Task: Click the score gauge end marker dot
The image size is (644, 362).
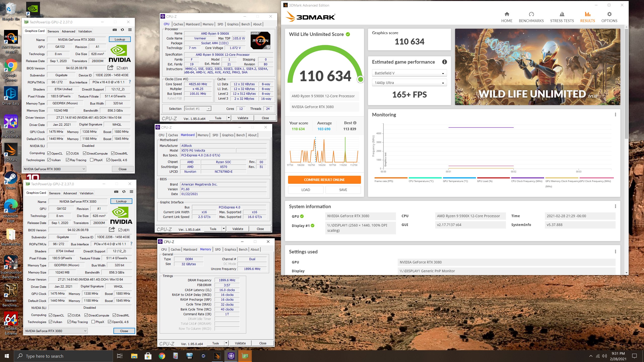Action: (360, 79)
